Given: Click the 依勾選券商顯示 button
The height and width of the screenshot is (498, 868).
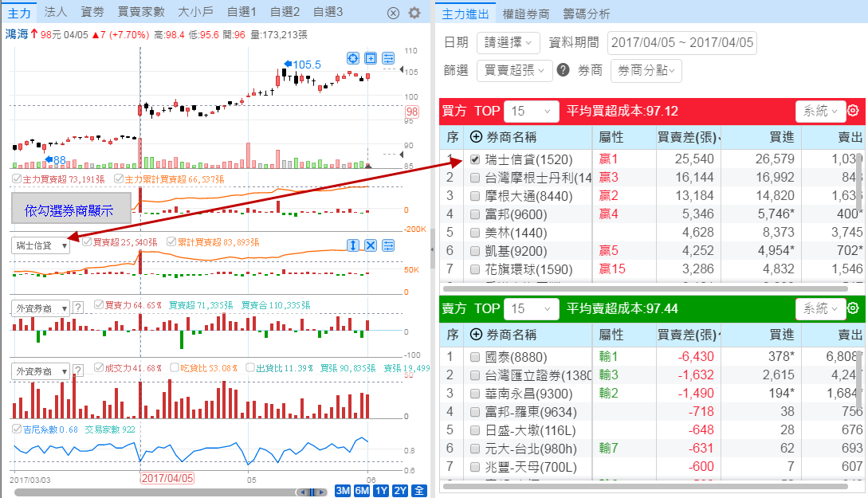Looking at the screenshot, I should pos(69,210).
